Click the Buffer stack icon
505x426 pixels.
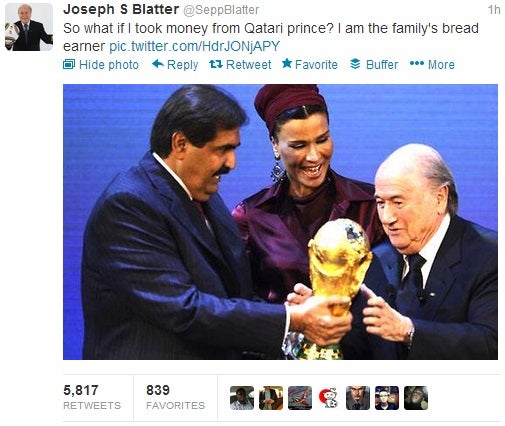[355, 64]
